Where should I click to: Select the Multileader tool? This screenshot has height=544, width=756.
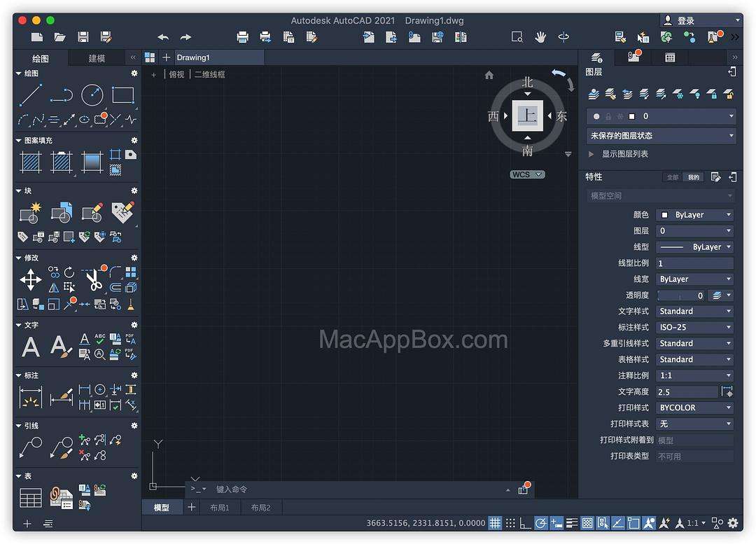(30, 447)
